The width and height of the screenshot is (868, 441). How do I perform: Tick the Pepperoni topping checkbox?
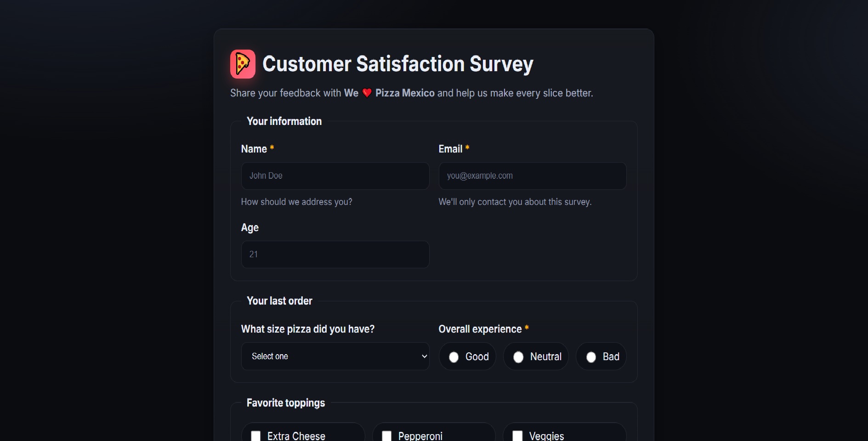coord(387,435)
